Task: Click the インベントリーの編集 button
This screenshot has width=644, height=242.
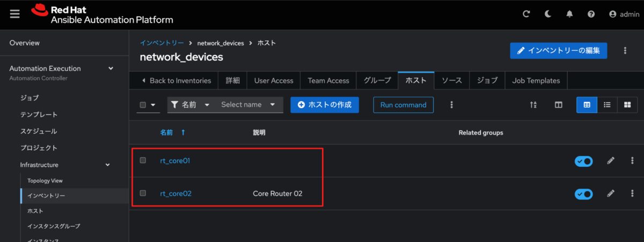Action: (x=559, y=50)
